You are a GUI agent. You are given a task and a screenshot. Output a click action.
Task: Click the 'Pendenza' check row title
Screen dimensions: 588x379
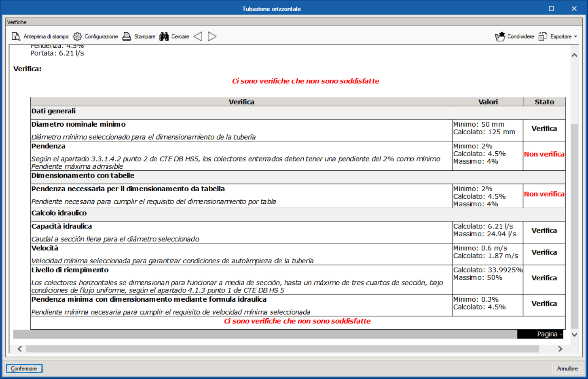(48, 146)
